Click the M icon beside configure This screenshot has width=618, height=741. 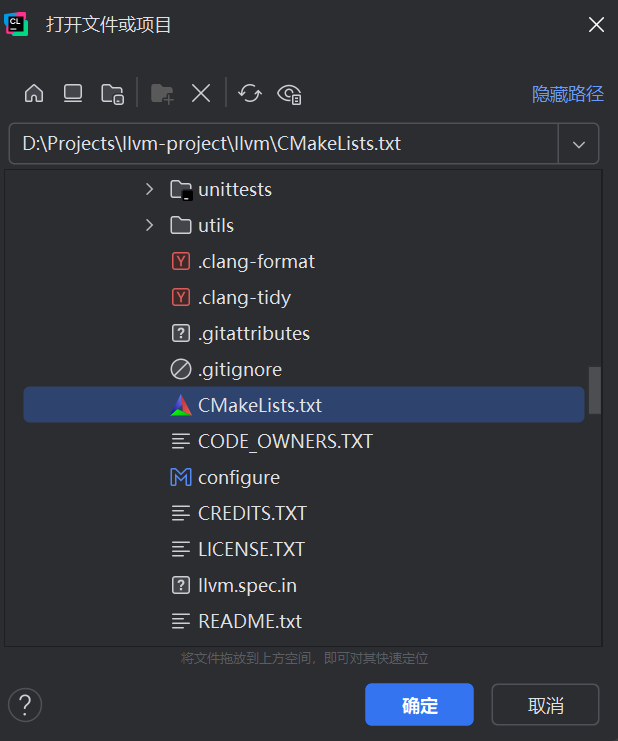[180, 477]
